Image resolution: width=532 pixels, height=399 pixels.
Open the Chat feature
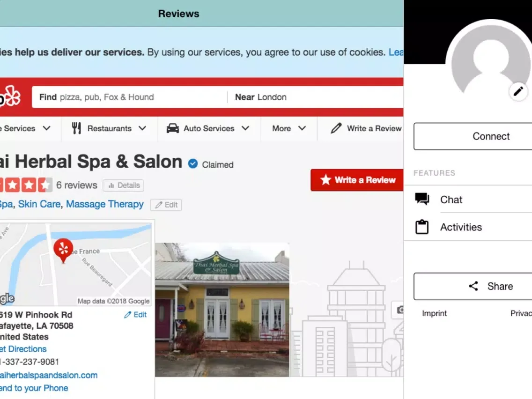[468, 199]
